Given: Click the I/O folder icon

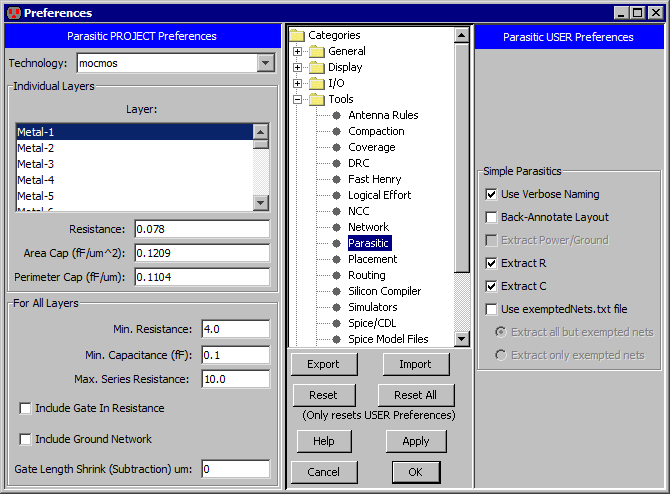Looking at the screenshot, I should click(317, 83).
